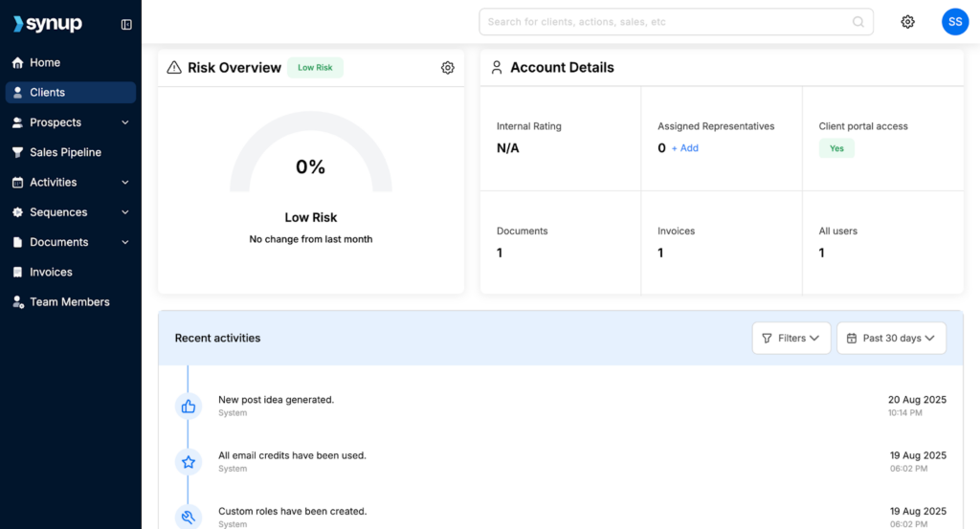The height and width of the screenshot is (529, 980).
Task: Click the search magnifier icon
Action: [x=858, y=22]
